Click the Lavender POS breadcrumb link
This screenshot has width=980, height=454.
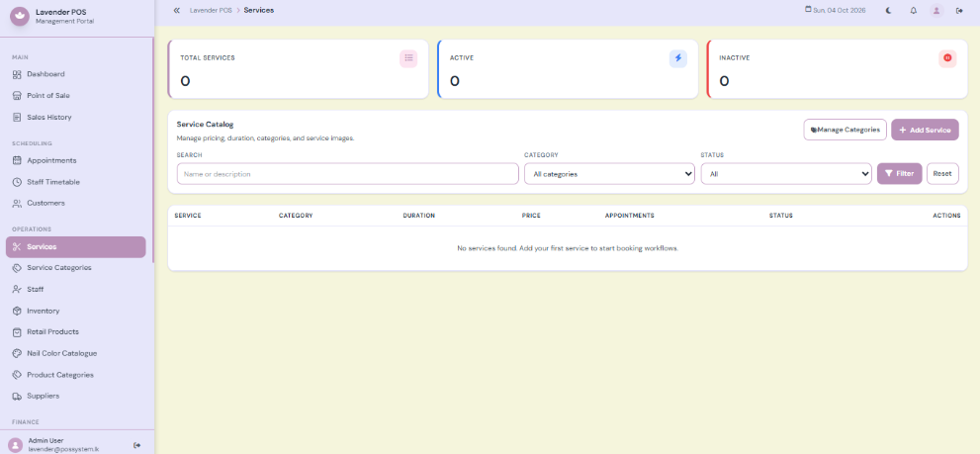(x=211, y=10)
